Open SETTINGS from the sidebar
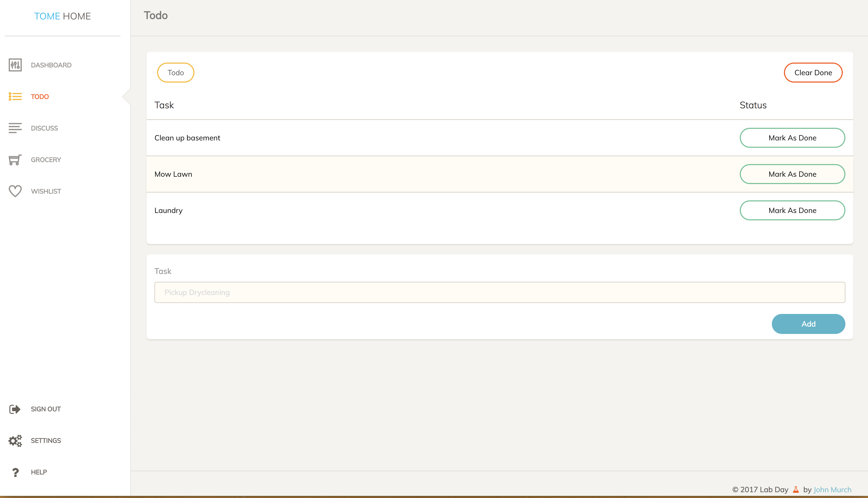The height and width of the screenshot is (498, 868). [46, 440]
